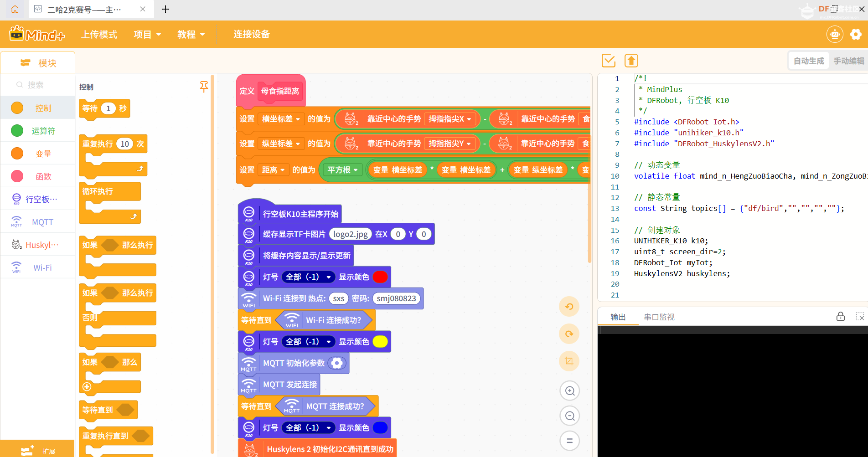
Task: Open the 横坐标差 variable dropdown
Action: [x=281, y=119]
